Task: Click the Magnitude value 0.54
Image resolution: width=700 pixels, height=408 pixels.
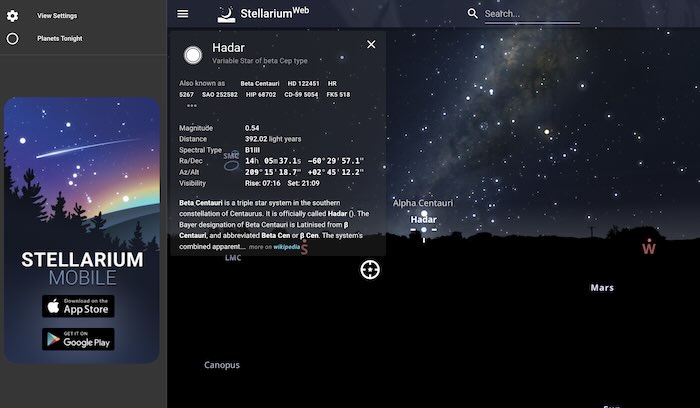Action: coord(252,128)
